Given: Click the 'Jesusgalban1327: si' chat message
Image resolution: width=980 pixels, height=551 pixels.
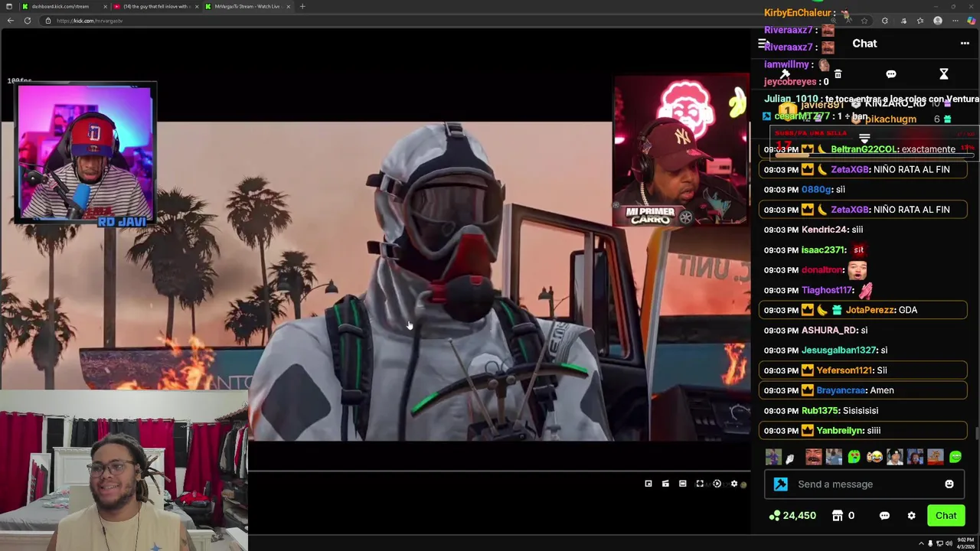Looking at the screenshot, I should [863, 350].
